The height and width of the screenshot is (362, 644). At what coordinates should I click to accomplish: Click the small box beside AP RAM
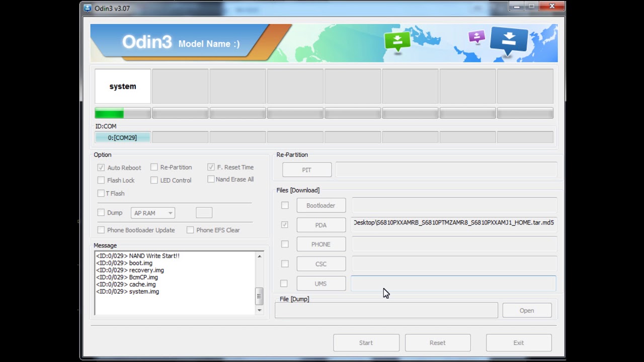point(204,213)
